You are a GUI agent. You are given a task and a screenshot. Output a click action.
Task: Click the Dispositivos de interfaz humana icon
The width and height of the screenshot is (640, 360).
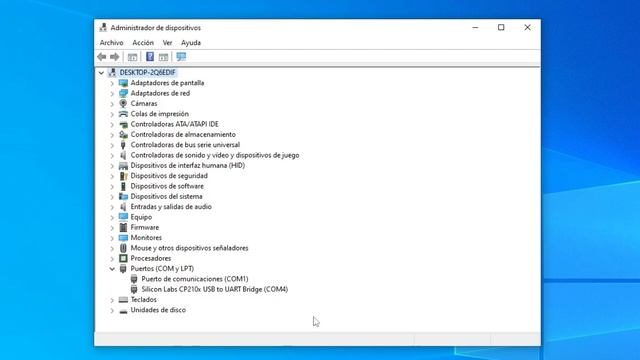[123, 165]
